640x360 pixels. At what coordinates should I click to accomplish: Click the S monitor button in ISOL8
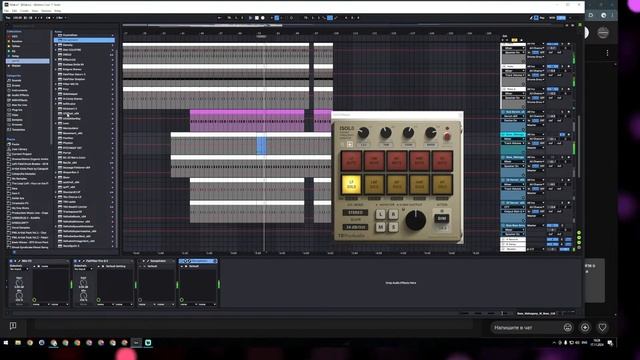pyautogui.click(x=393, y=227)
